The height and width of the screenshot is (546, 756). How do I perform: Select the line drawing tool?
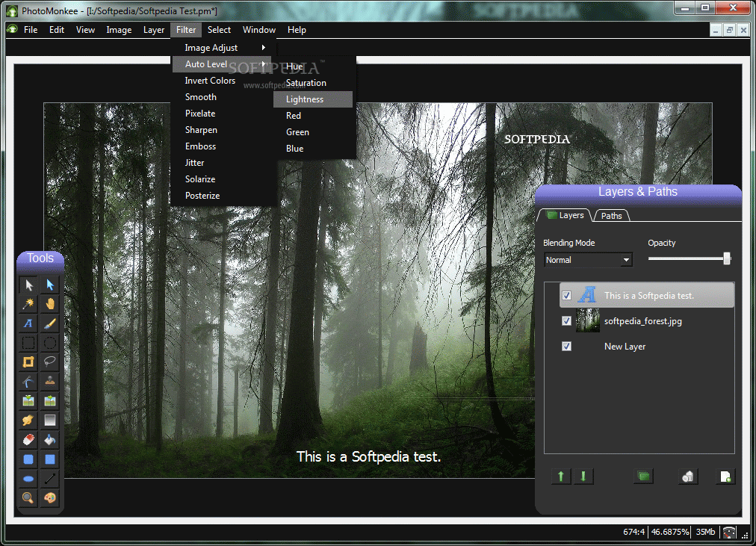(49, 479)
